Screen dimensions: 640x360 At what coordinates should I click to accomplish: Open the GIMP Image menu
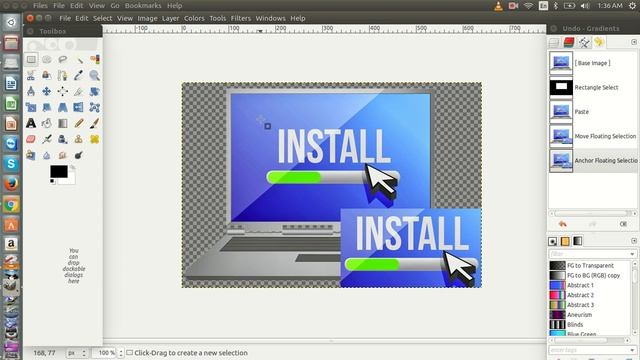(x=147, y=18)
